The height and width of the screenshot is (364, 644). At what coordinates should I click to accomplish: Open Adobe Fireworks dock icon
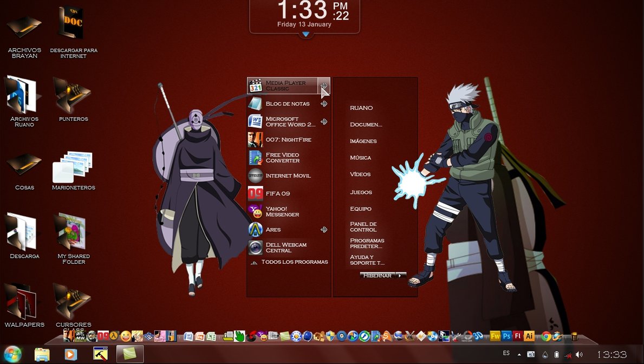(495, 336)
